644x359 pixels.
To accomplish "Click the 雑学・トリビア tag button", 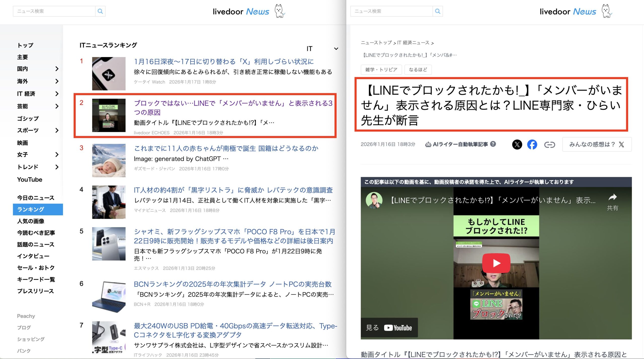I will (381, 70).
